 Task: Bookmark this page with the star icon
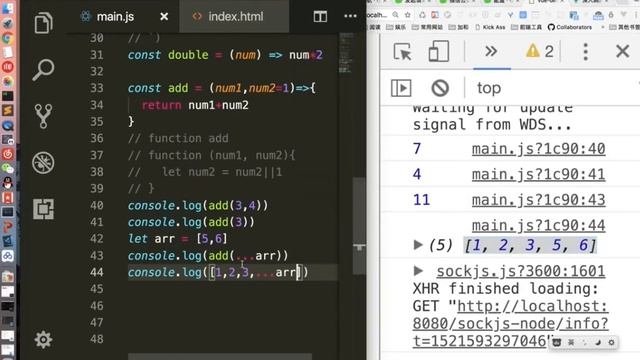(407, 15)
